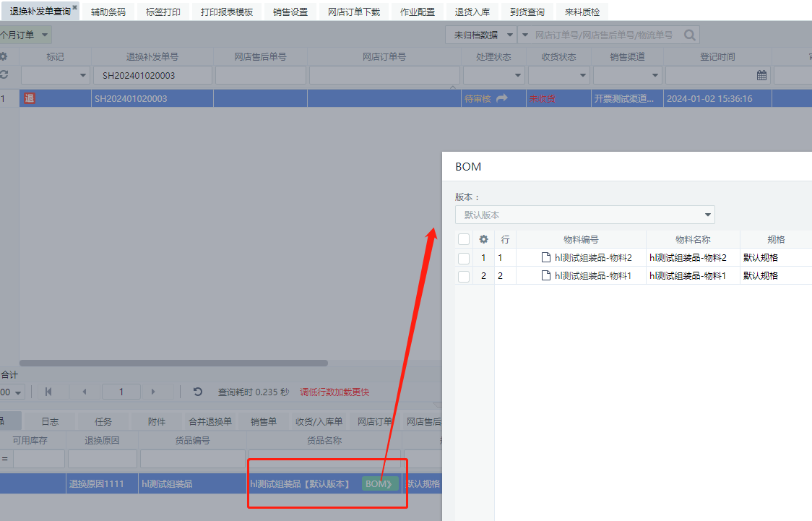The width and height of the screenshot is (812, 521).
Task: Switch to 网店订单下载 tab
Action: click(354, 12)
